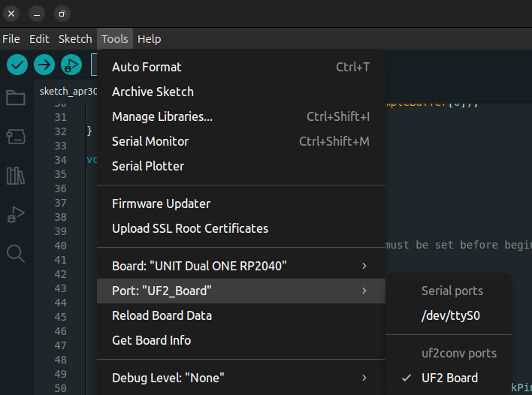Open the Boards Manager sidebar icon
532x395 pixels.
[x=16, y=137]
